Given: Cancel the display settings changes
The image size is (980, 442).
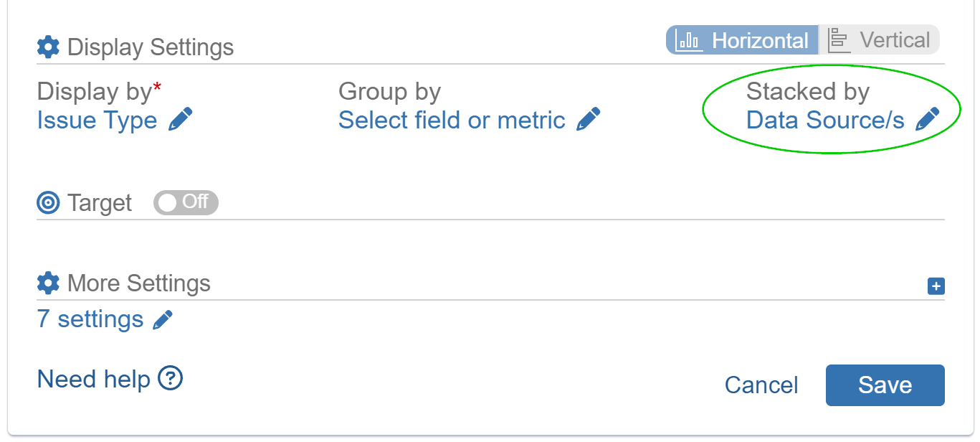Looking at the screenshot, I should tap(761, 385).
